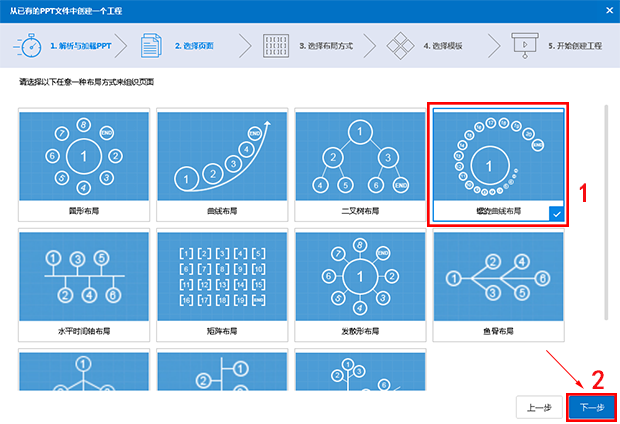Click the matrix grid icon for step 3
The image size is (620, 424).
click(276, 46)
